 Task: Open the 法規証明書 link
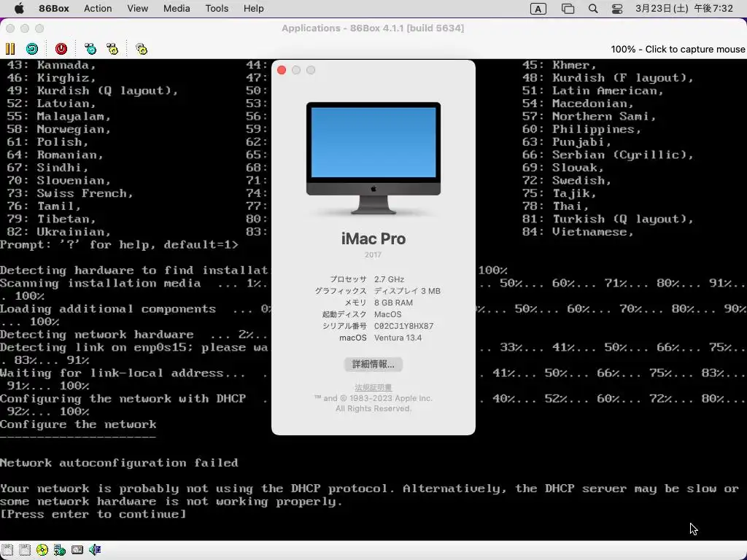(x=373, y=387)
